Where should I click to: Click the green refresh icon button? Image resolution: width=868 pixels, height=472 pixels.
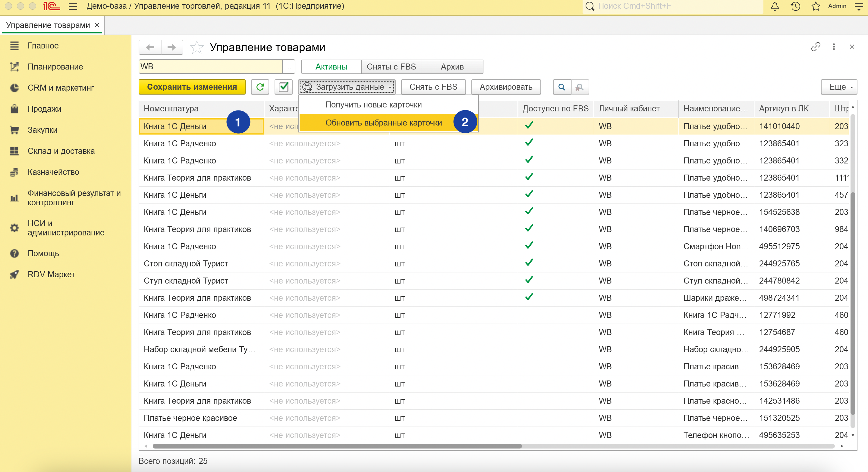point(260,87)
